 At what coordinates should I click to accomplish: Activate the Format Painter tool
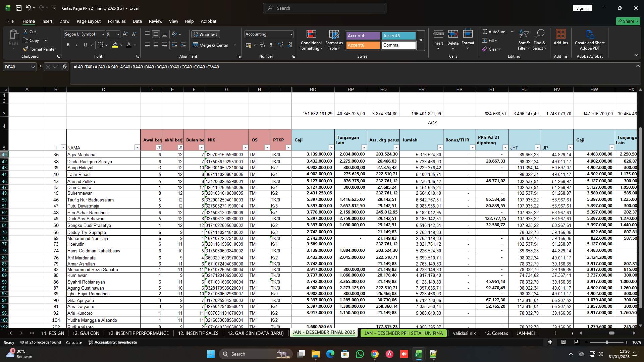coord(39,49)
